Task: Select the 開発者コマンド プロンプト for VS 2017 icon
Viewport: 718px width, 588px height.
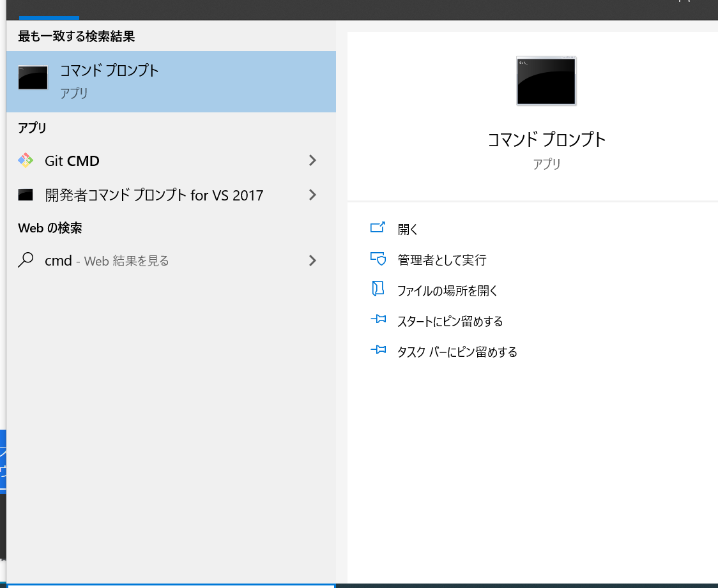Action: point(26,195)
